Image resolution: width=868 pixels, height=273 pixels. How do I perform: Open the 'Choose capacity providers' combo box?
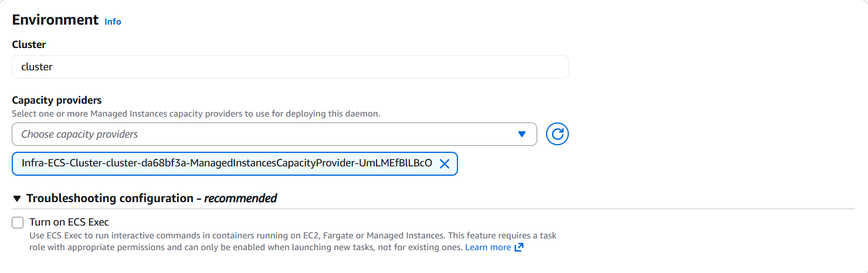[x=264, y=134]
